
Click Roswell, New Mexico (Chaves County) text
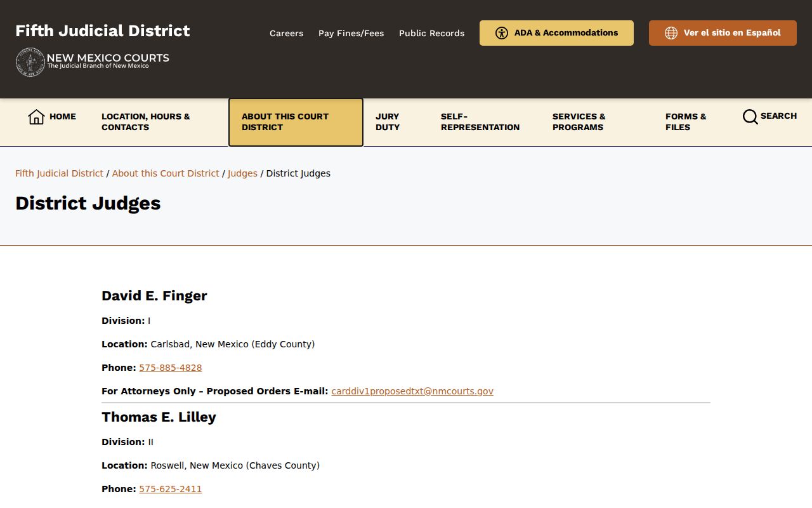pyautogui.click(x=235, y=465)
